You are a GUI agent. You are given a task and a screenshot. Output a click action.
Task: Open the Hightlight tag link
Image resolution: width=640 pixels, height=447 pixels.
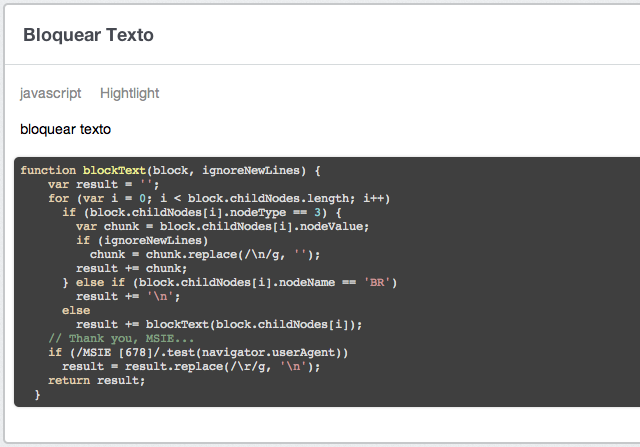coord(129,93)
